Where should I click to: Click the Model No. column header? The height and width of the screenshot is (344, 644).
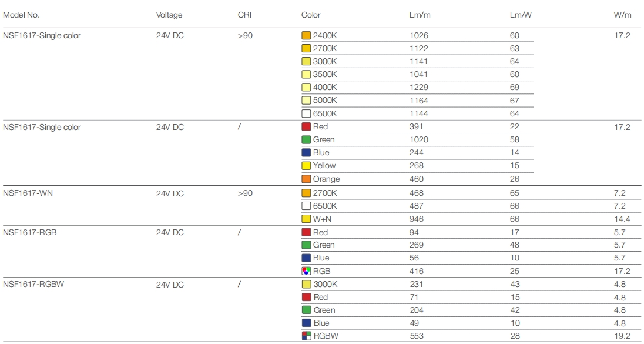click(22, 15)
